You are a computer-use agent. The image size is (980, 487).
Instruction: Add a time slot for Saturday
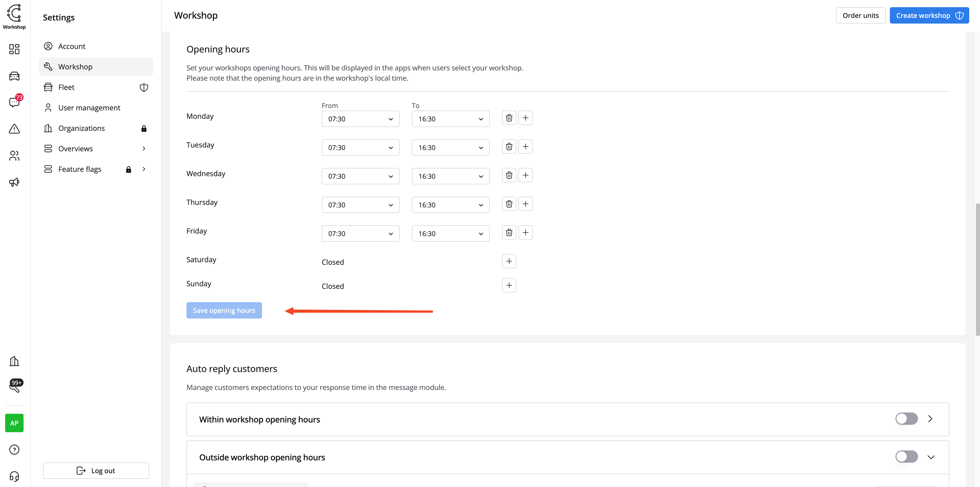[x=509, y=261]
